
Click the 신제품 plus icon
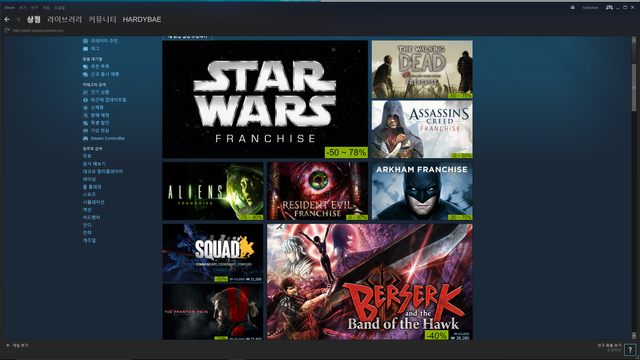pos(85,108)
